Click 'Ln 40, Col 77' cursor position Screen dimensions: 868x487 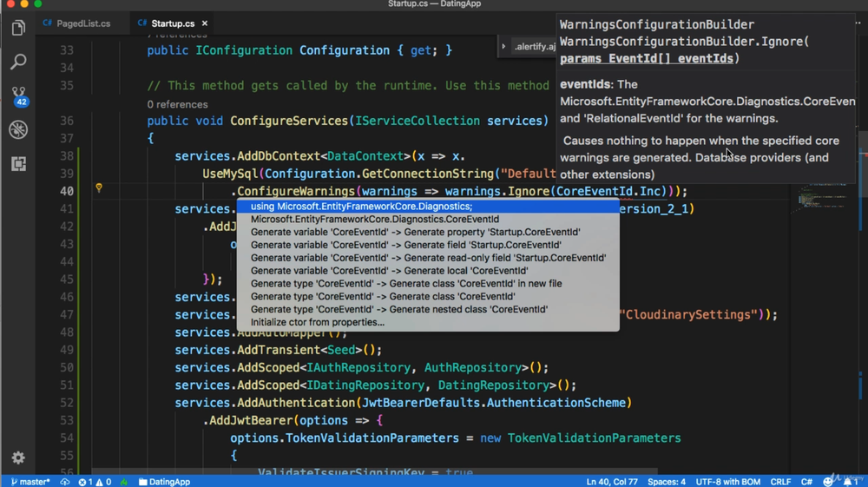tap(612, 482)
